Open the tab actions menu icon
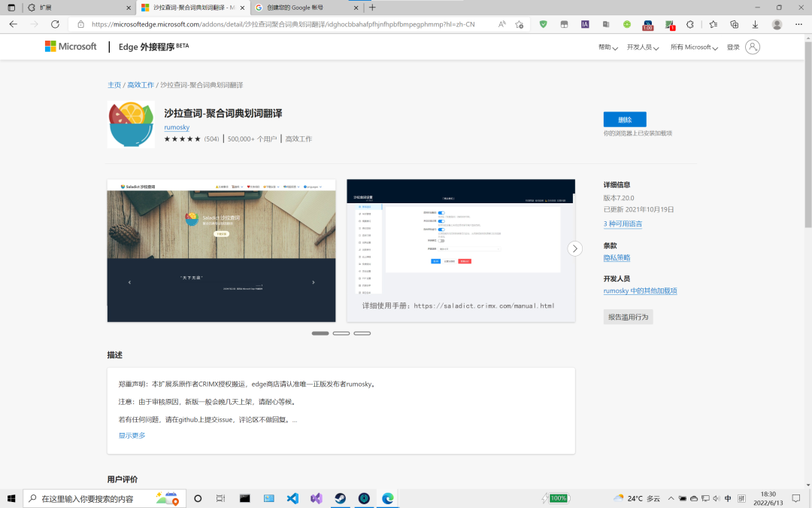The image size is (812, 508). tap(11, 8)
